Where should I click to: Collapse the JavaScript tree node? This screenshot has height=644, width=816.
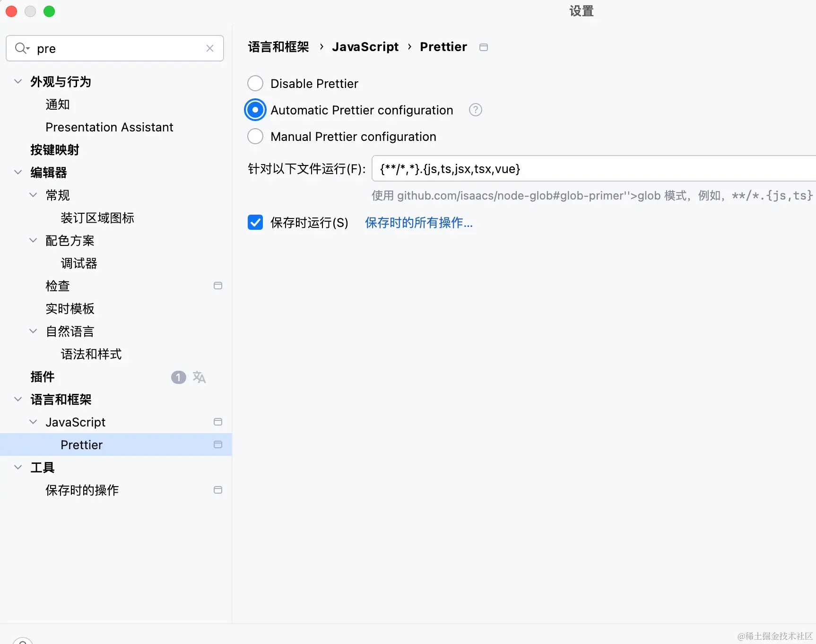(x=33, y=422)
